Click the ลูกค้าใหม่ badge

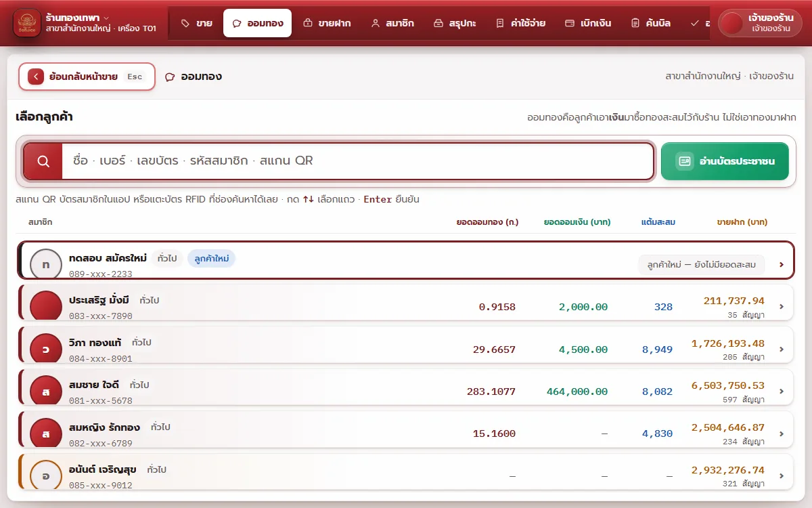211,258
